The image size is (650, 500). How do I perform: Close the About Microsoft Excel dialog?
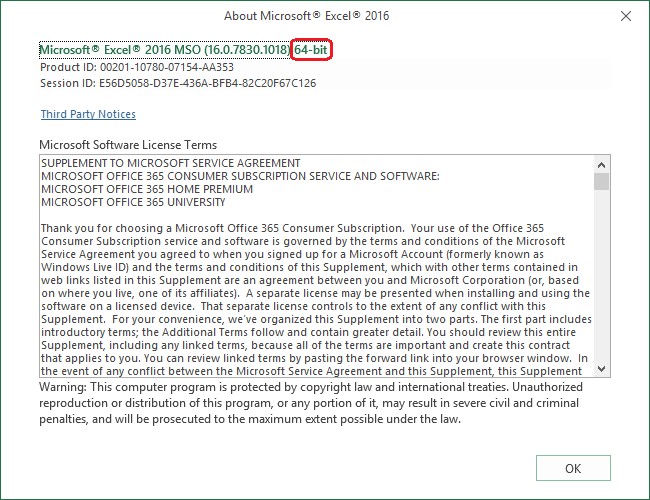[x=626, y=16]
